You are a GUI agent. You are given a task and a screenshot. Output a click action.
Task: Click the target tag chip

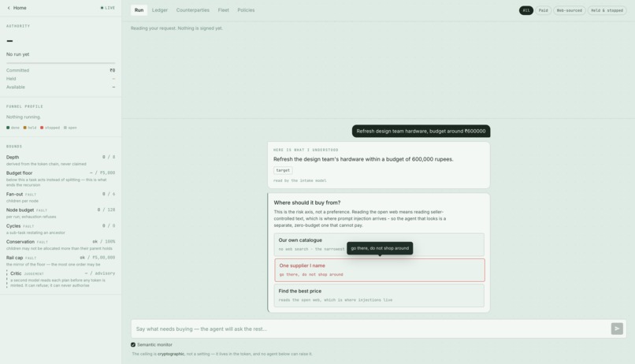[x=283, y=170]
